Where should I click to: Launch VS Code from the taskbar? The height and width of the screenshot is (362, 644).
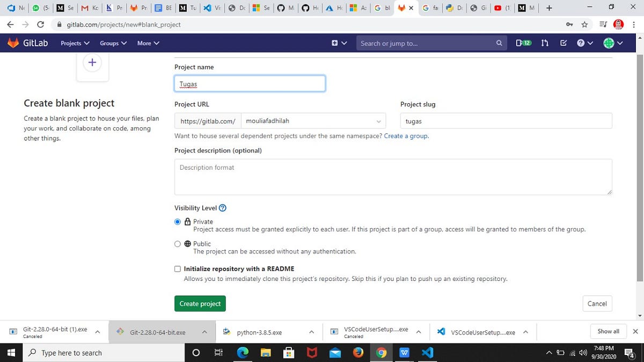427,353
